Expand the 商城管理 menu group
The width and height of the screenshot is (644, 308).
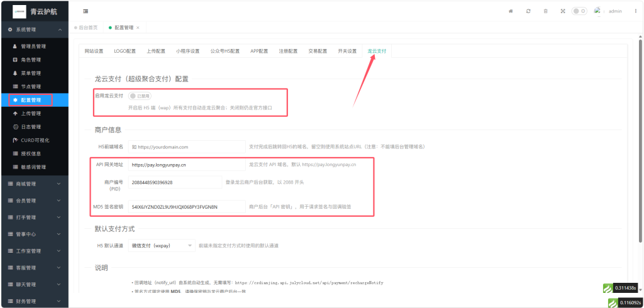click(x=34, y=184)
